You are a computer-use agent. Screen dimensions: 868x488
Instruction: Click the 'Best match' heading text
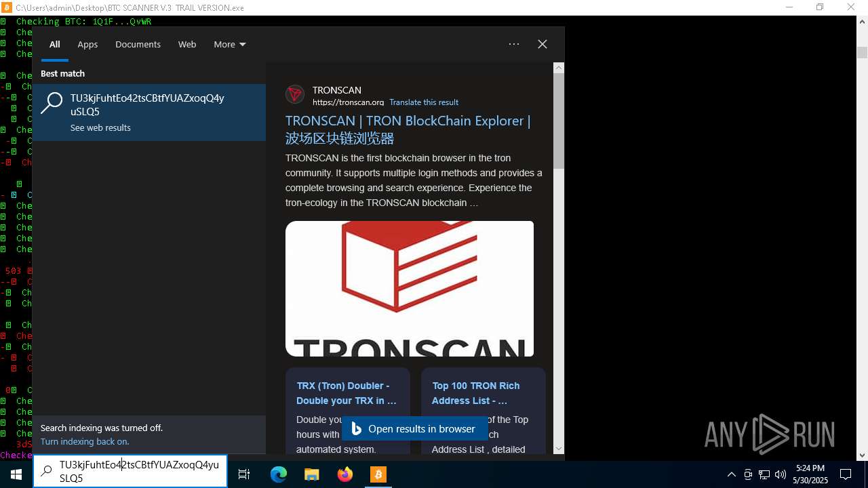(x=62, y=73)
